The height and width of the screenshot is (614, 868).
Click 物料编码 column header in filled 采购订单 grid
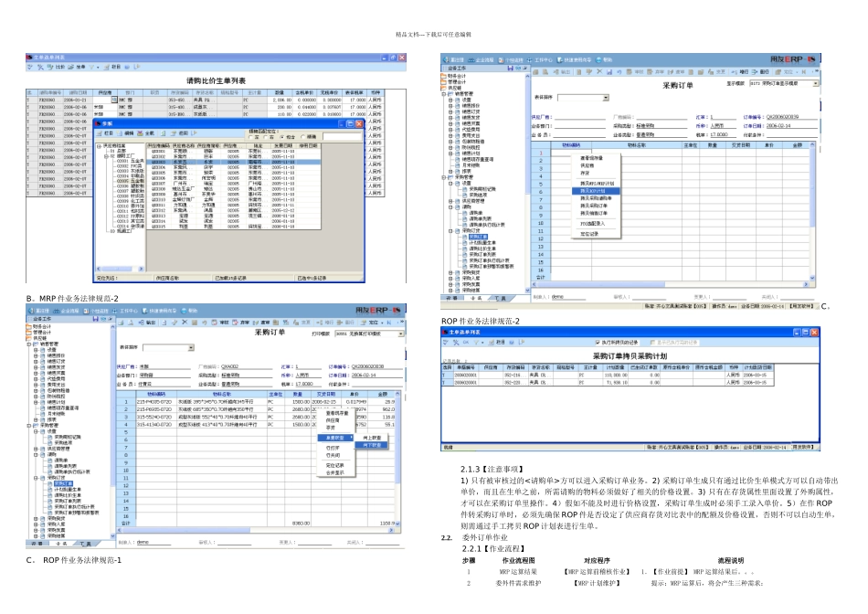pyautogui.click(x=156, y=394)
